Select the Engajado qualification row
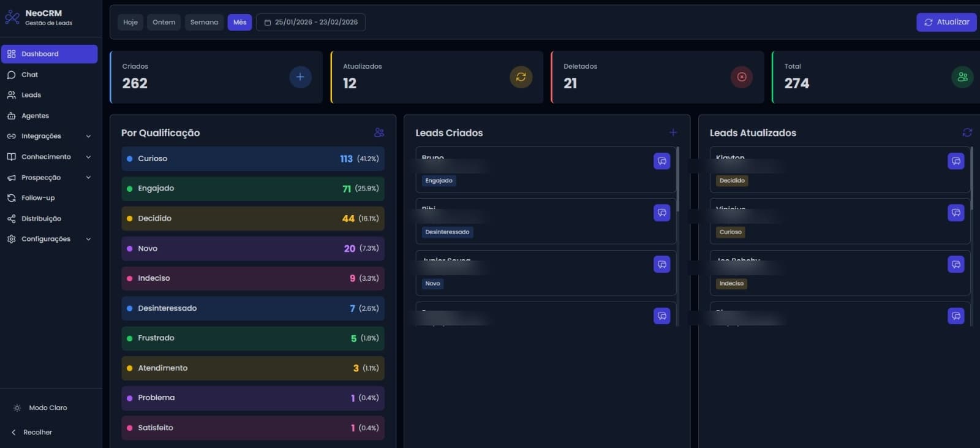The height and width of the screenshot is (448, 980). click(x=253, y=189)
